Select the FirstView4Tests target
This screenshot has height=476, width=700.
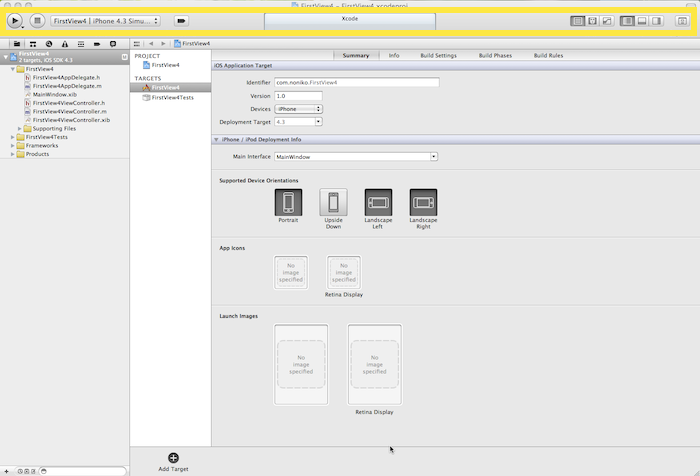pyautogui.click(x=168, y=97)
